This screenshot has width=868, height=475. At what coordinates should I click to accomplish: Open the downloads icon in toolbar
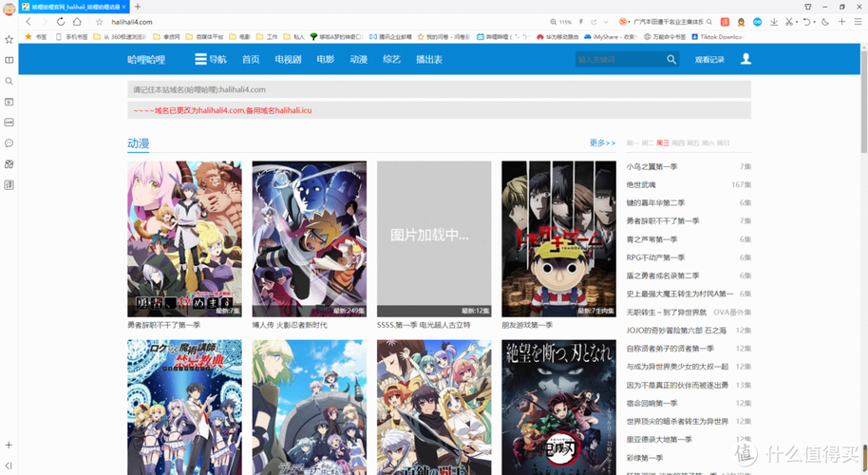(x=773, y=22)
